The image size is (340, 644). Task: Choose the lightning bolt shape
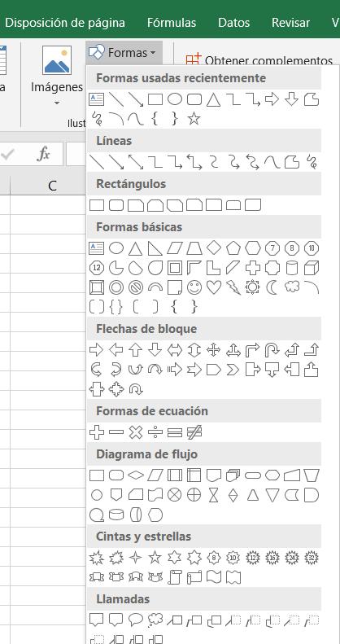(233, 287)
